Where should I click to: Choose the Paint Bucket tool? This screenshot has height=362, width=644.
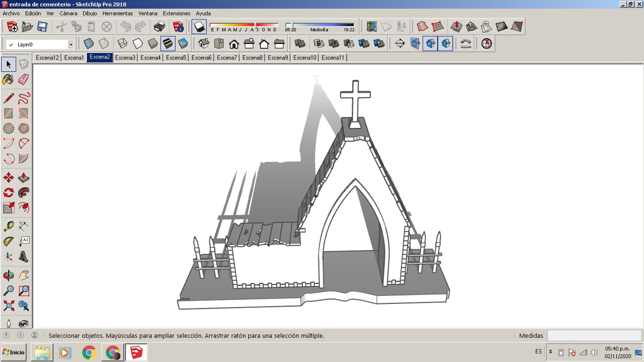[x=8, y=80]
